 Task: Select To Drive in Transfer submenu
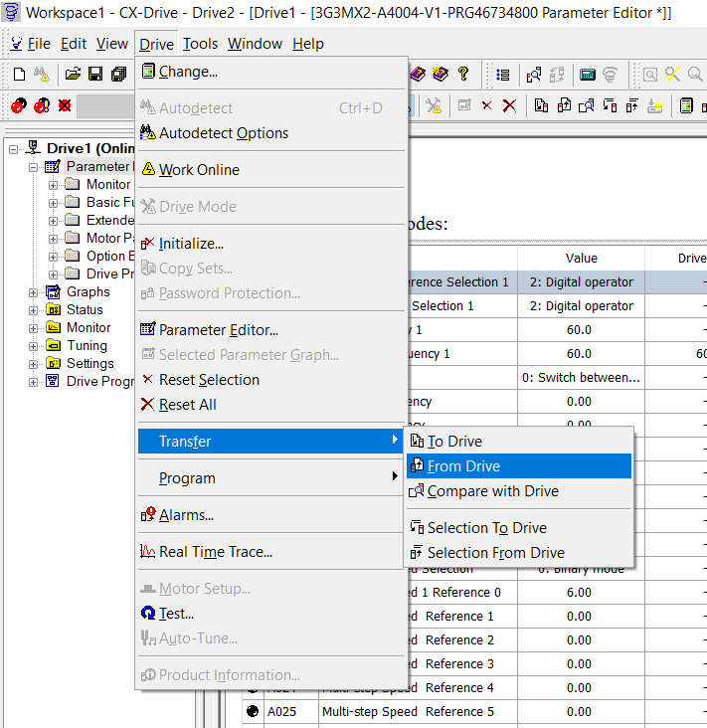[519, 441]
